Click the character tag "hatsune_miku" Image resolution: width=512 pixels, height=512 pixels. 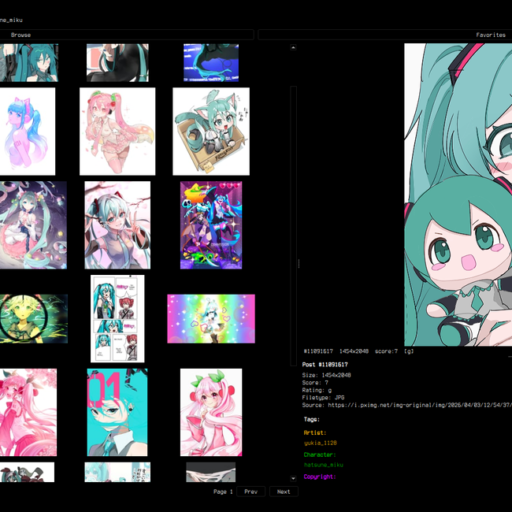coord(323,465)
